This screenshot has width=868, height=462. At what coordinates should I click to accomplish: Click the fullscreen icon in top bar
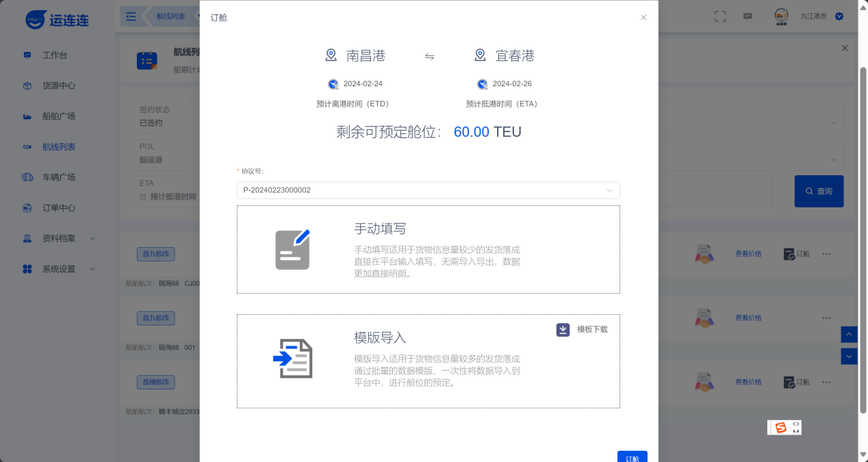tap(719, 16)
